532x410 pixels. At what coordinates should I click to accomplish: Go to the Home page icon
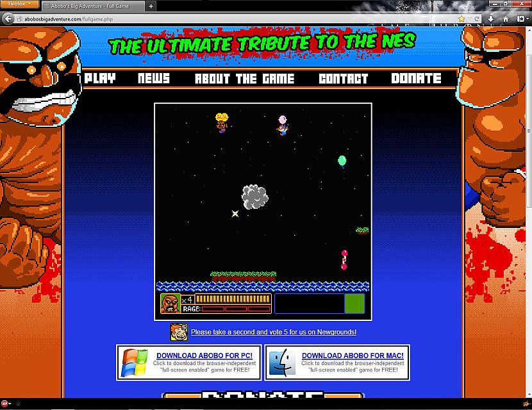tap(506, 19)
